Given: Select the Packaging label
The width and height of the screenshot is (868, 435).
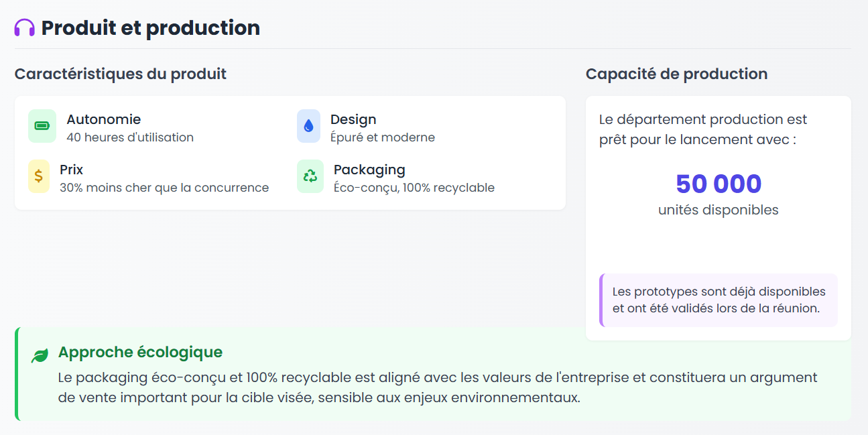Looking at the screenshot, I should click(x=369, y=169).
